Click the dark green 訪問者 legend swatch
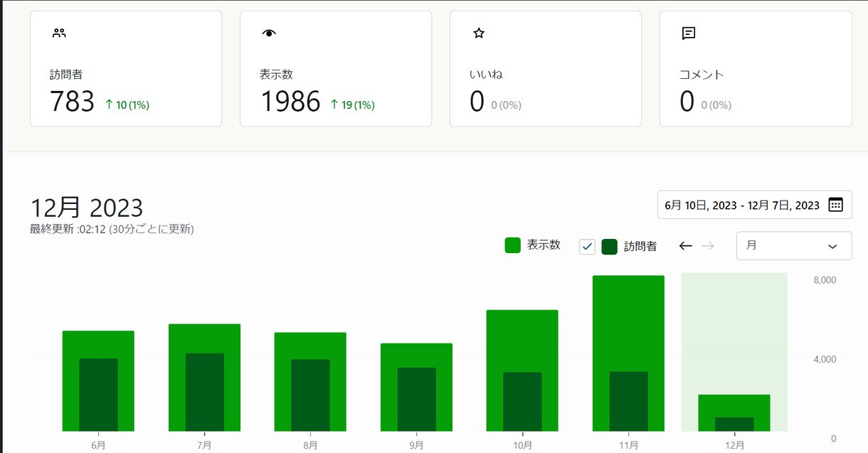The width and height of the screenshot is (868, 453). click(609, 246)
